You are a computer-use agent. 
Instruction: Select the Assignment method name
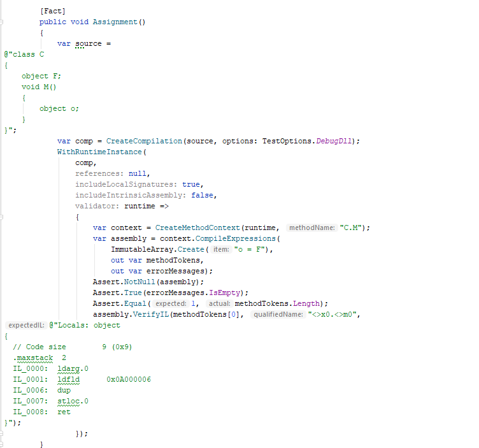(115, 22)
